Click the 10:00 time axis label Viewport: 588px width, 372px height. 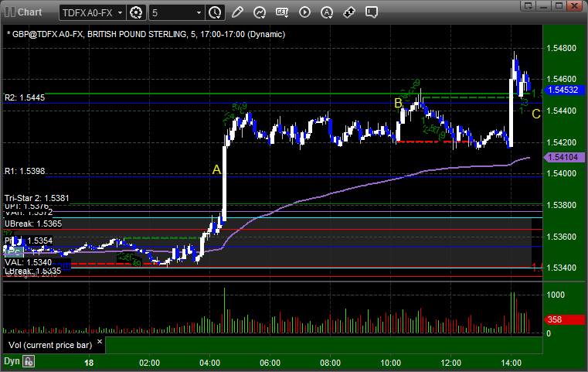[391, 363]
